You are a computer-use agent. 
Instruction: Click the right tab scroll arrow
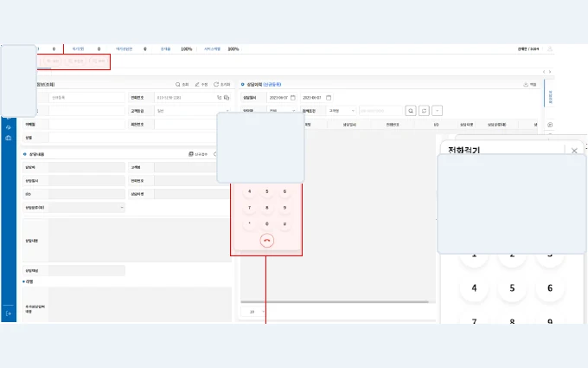[550, 72]
